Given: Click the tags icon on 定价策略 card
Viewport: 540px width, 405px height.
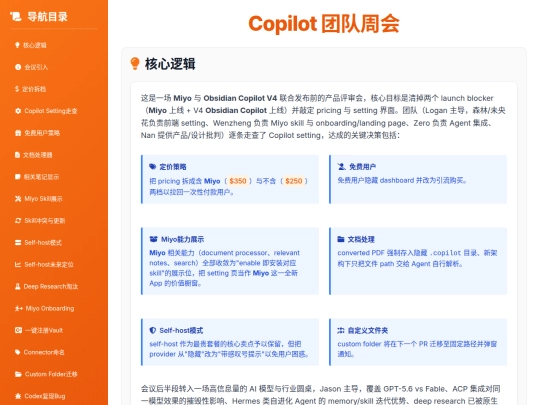Looking at the screenshot, I should pyautogui.click(x=153, y=167).
